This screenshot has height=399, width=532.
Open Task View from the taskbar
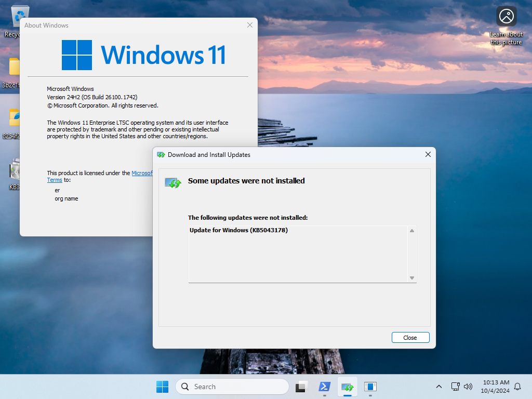pyautogui.click(x=301, y=387)
